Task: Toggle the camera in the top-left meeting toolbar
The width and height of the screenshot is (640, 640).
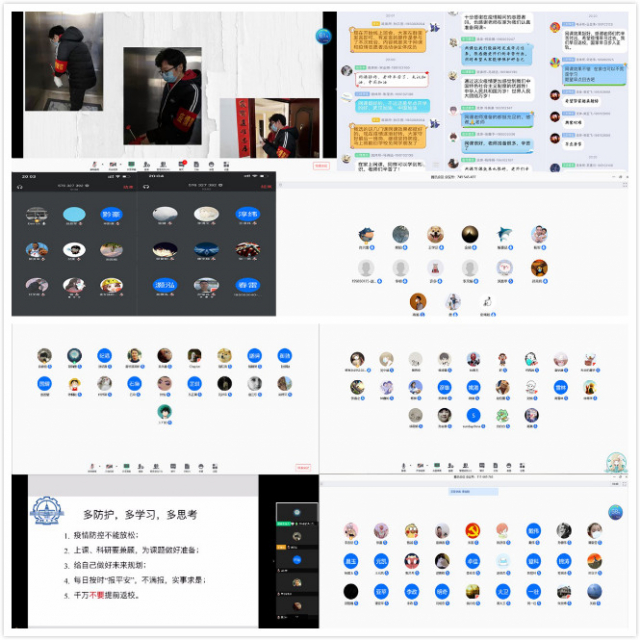Action: tap(114, 163)
